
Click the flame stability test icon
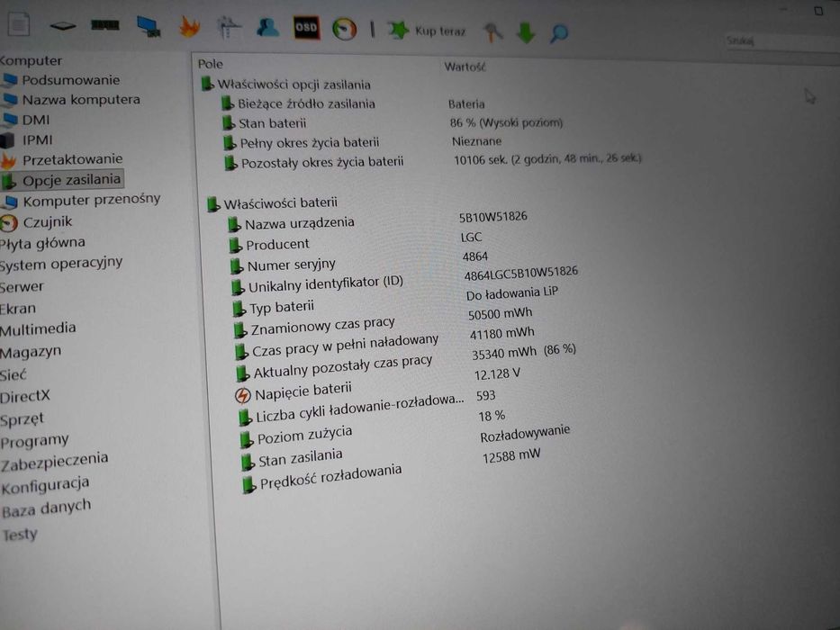point(190,26)
